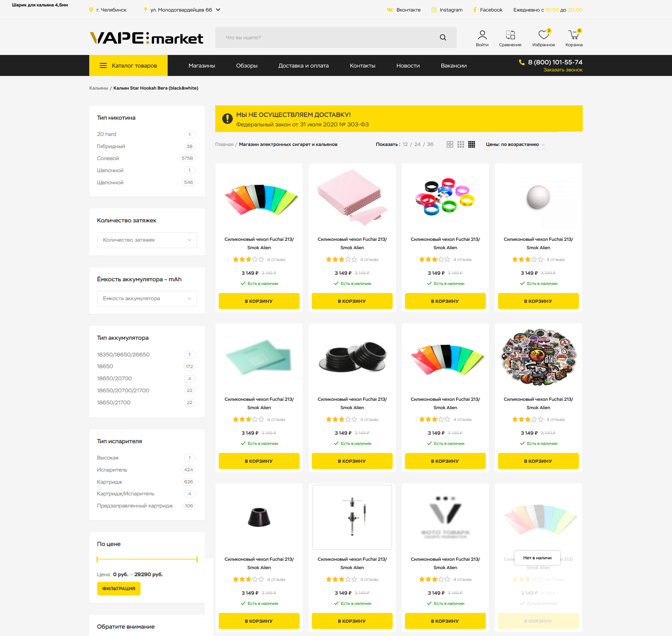The width and height of the screenshot is (672, 636).
Task: Switch to the four-column grid view icon
Action: tap(471, 144)
